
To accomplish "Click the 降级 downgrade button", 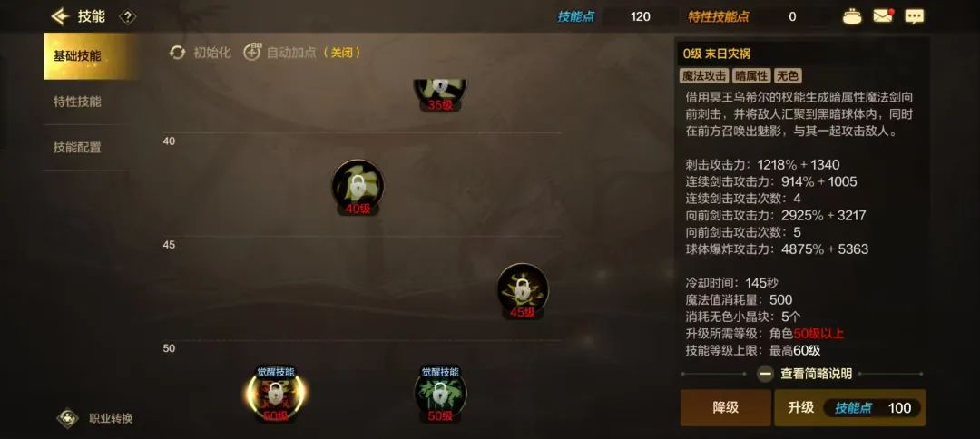I will pos(725,408).
